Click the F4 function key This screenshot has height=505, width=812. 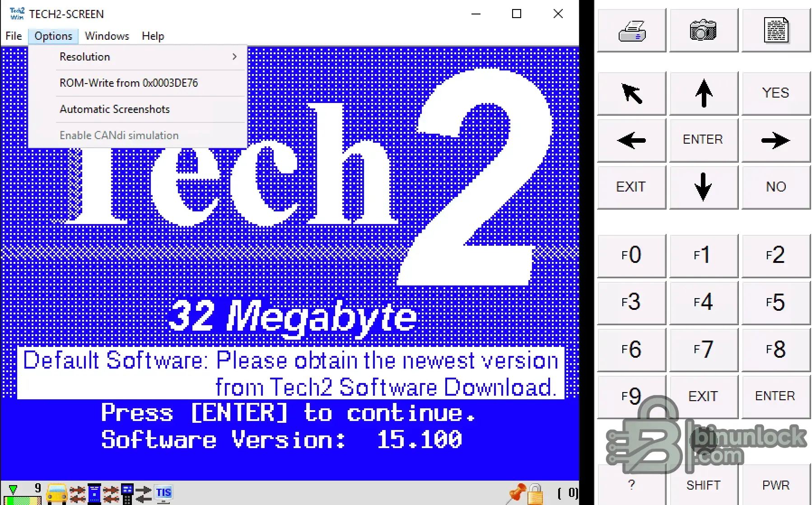click(x=704, y=303)
